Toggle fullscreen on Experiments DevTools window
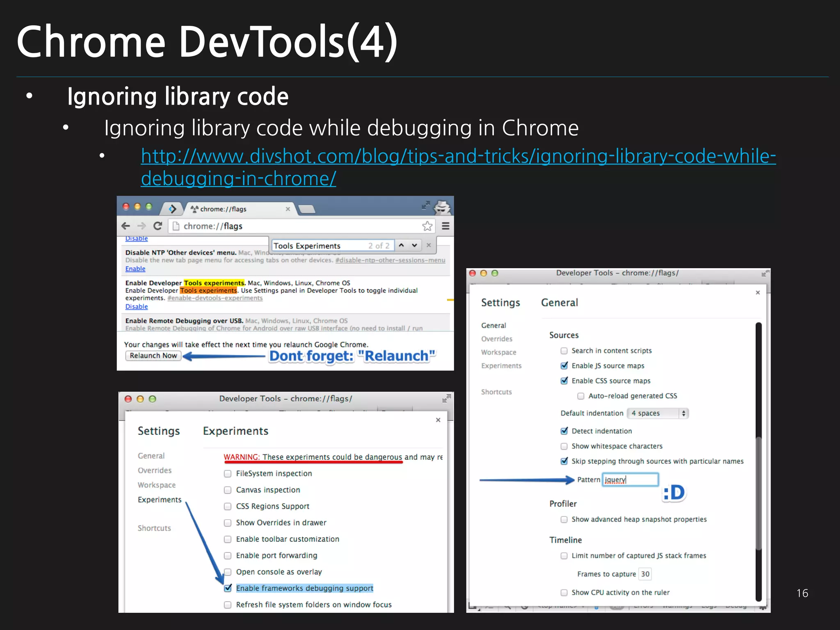This screenshot has height=630, width=840. pyautogui.click(x=446, y=398)
